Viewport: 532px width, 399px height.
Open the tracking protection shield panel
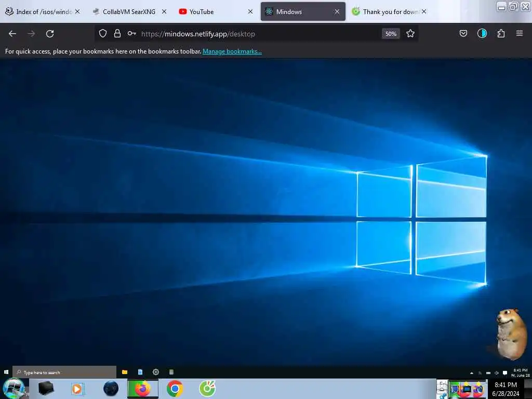coord(103,33)
